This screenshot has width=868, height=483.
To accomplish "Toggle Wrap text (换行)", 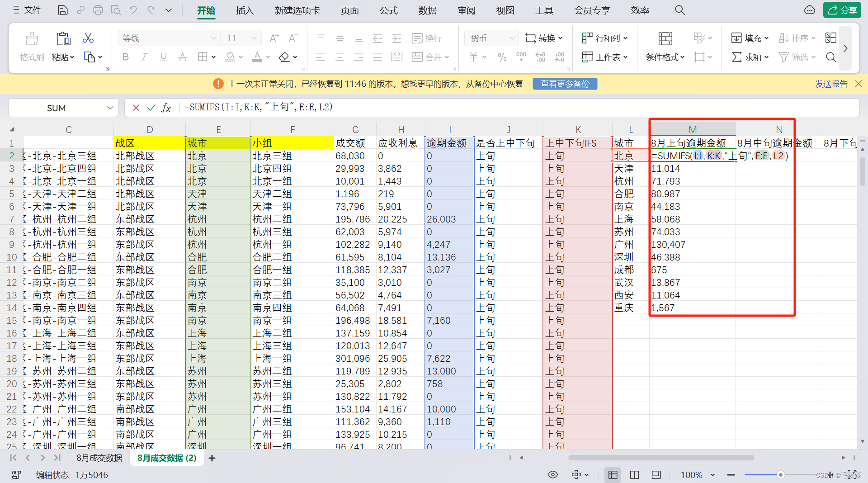I will pos(427,38).
